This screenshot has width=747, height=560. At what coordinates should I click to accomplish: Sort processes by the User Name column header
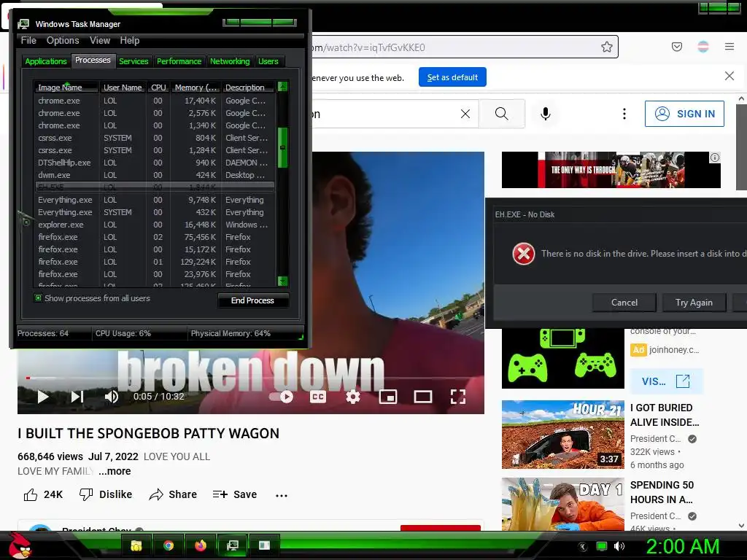click(x=123, y=87)
